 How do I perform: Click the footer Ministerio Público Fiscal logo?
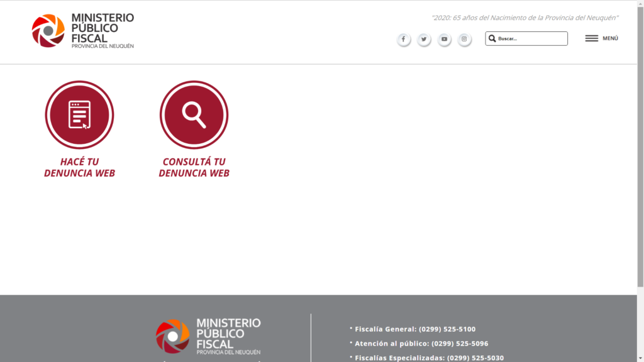[208, 336]
